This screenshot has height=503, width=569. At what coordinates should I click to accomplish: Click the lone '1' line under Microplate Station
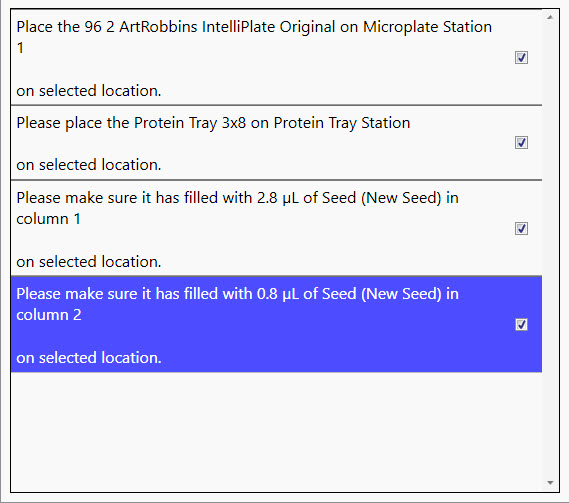click(x=20, y=48)
